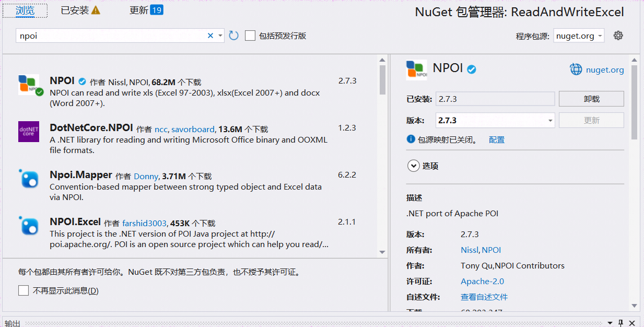Select the DotNetCore.NPOI package title
This screenshot has width=644, height=327.
(91, 128)
